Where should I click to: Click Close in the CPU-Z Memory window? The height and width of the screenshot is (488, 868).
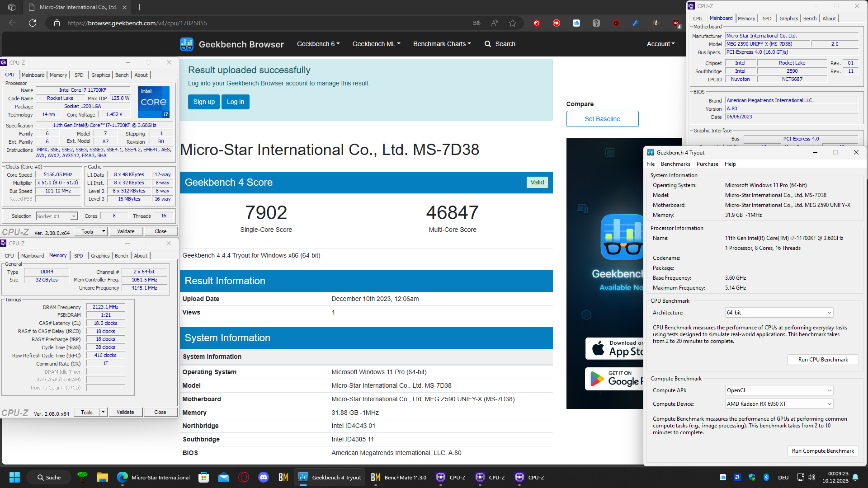coord(160,412)
